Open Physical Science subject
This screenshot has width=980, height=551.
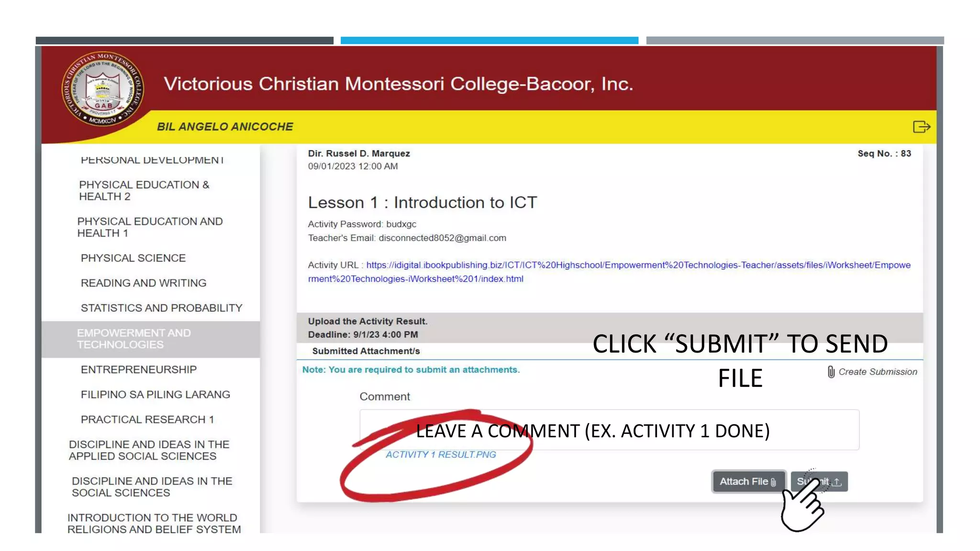pyautogui.click(x=133, y=258)
